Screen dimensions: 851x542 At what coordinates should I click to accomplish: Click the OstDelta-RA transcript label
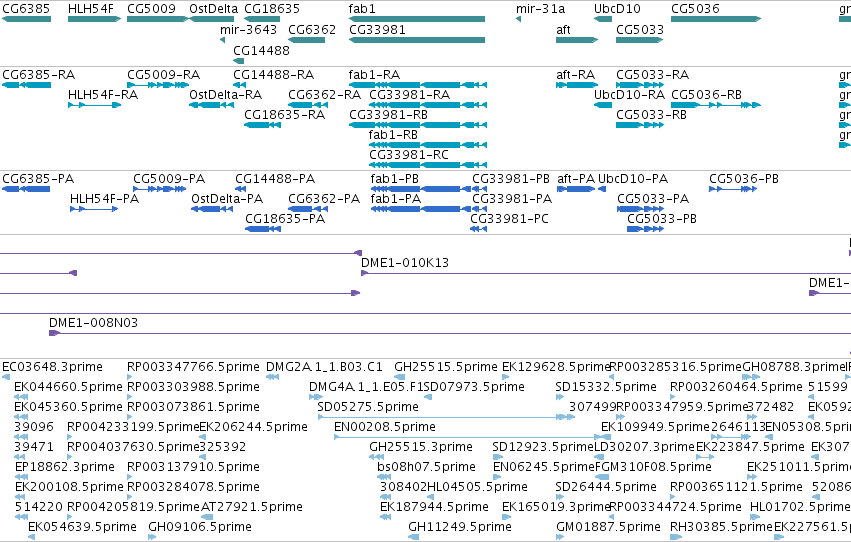tap(226, 94)
